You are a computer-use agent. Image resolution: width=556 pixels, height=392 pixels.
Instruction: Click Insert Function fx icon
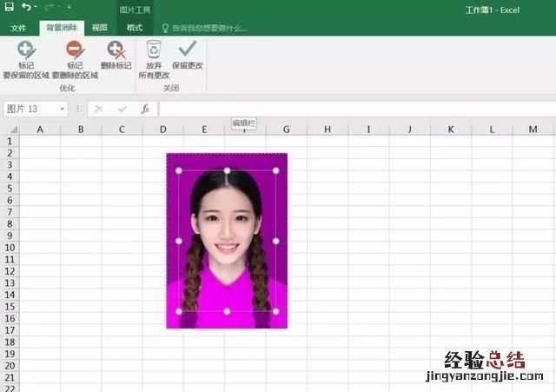(145, 110)
